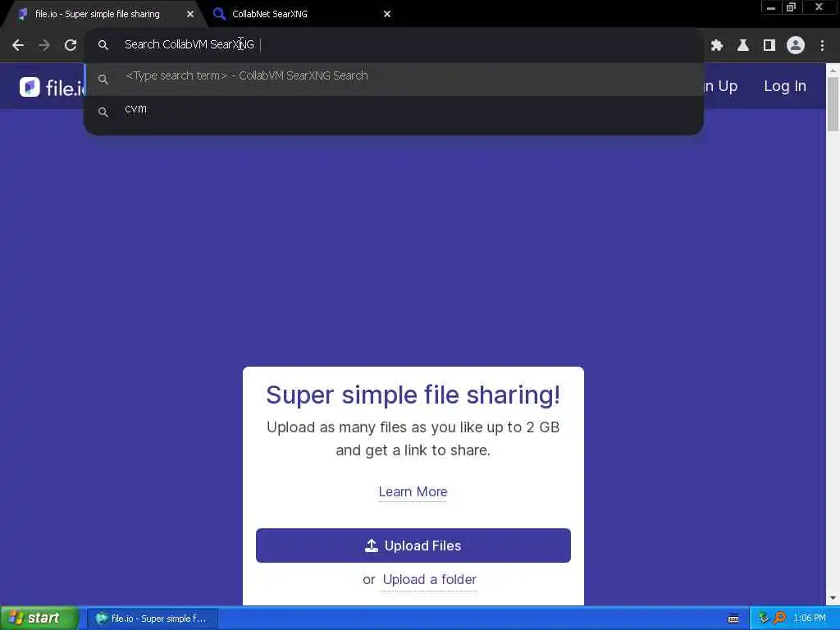Viewport: 840px width, 630px height.
Task: Close the file.io tab
Action: 190,15
